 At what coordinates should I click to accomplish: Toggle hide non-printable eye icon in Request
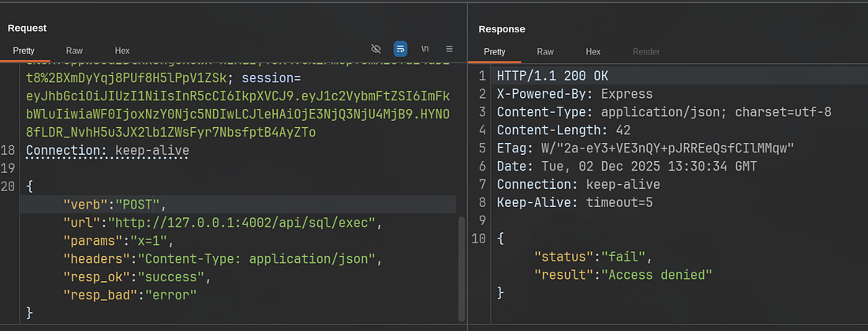click(x=376, y=49)
